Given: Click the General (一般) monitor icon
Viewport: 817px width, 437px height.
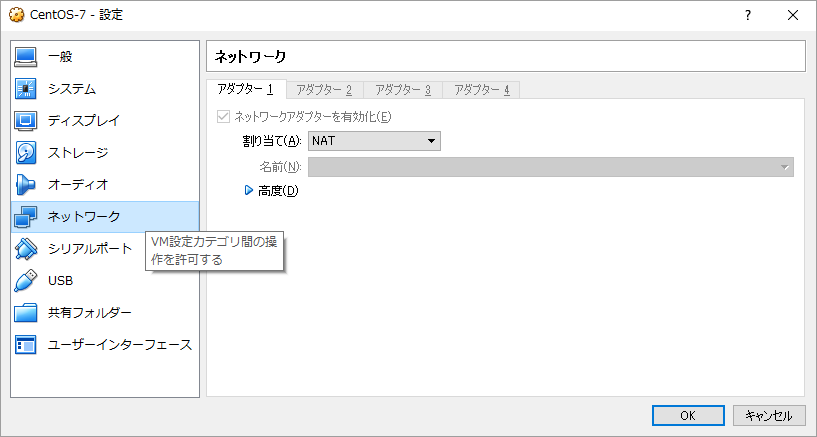Looking at the screenshot, I should click(x=26, y=57).
